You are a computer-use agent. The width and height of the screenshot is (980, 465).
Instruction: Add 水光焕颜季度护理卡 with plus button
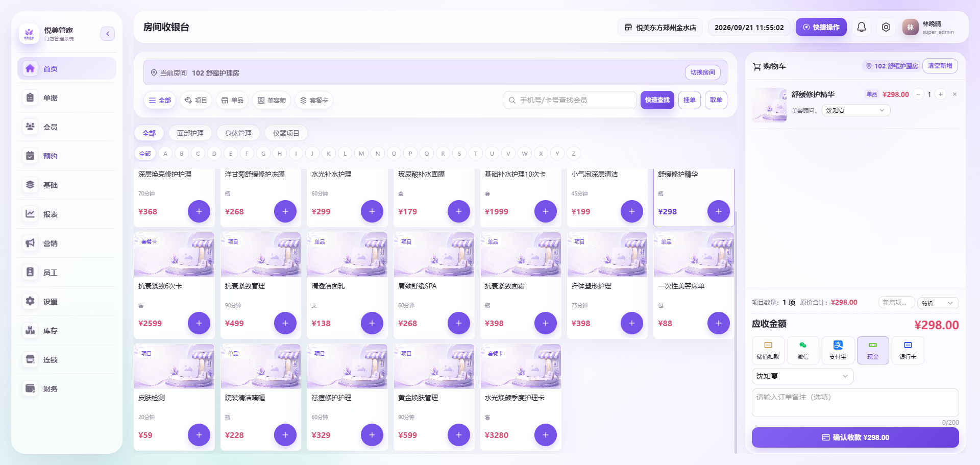(x=546, y=435)
